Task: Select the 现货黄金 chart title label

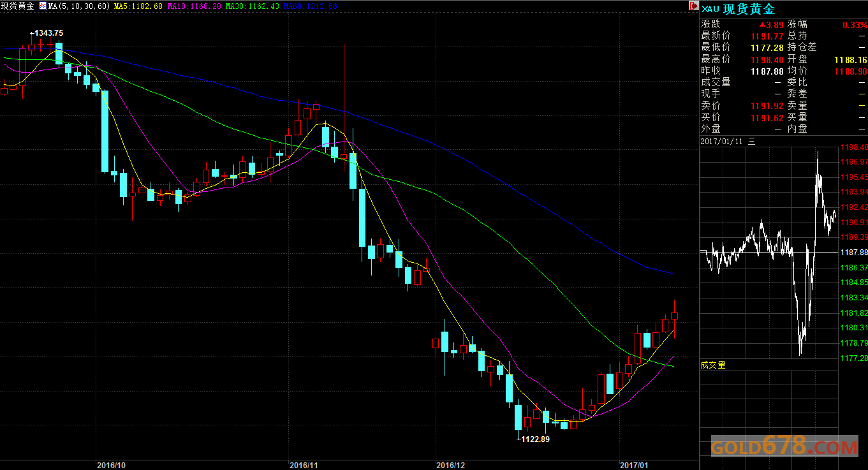Action: coord(18,6)
